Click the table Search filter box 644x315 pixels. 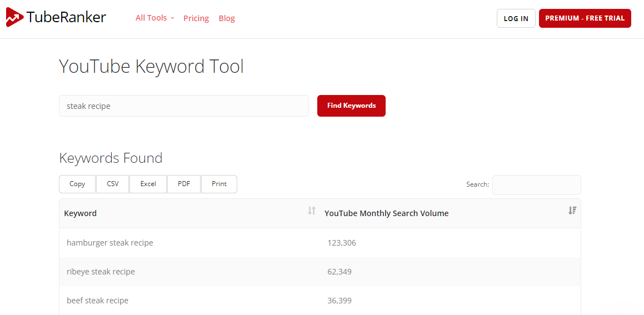536,185
